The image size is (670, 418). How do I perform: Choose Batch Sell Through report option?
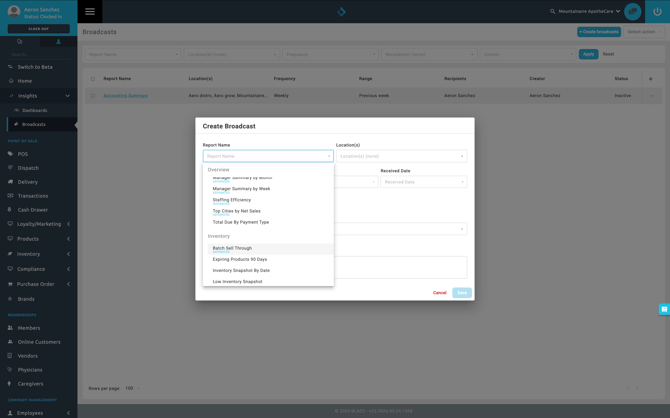(x=232, y=248)
